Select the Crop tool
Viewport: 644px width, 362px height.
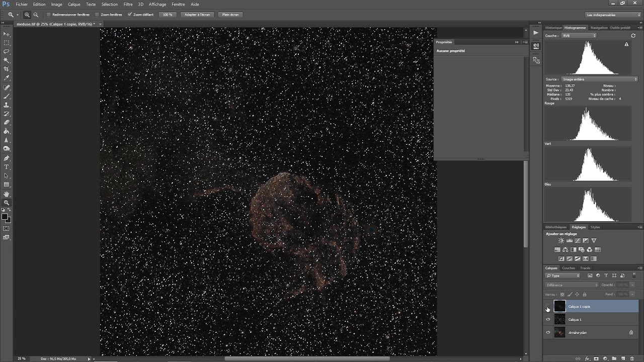[x=7, y=69]
